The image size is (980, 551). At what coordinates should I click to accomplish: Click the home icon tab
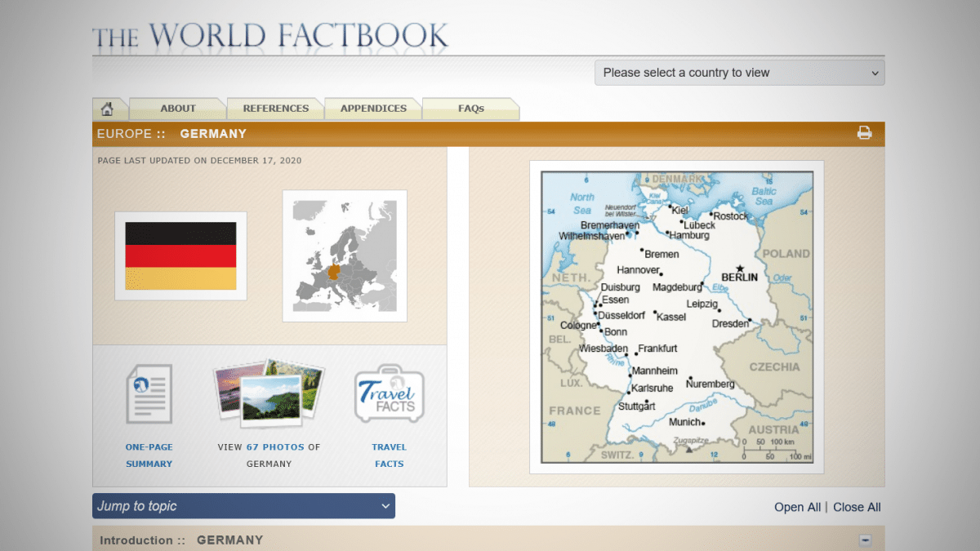click(107, 109)
